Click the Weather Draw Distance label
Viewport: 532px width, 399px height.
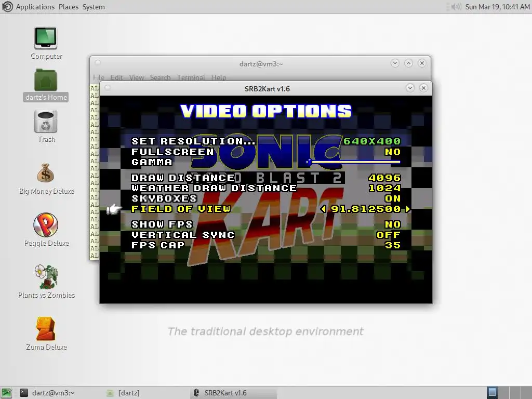(214, 188)
